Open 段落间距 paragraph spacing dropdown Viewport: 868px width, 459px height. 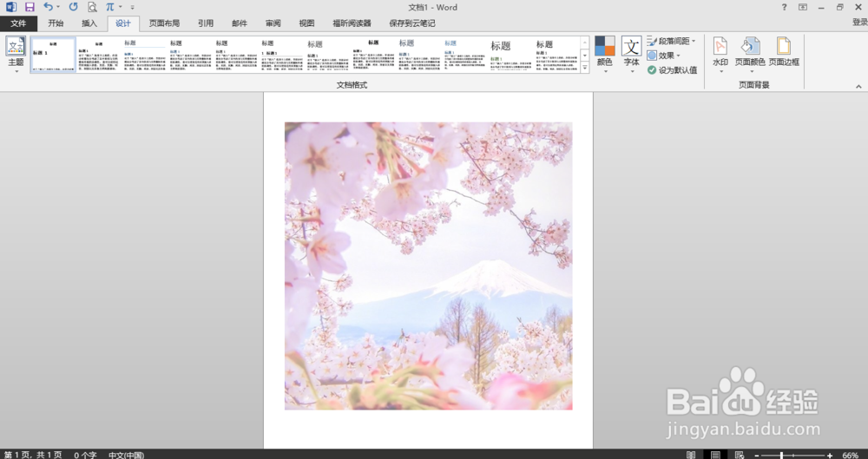[671, 41]
